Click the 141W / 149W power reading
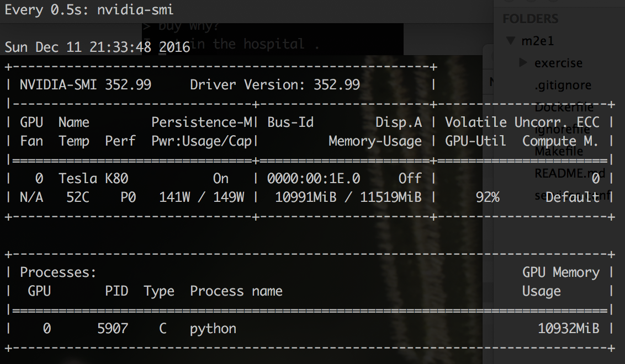625x364 pixels. (202, 197)
